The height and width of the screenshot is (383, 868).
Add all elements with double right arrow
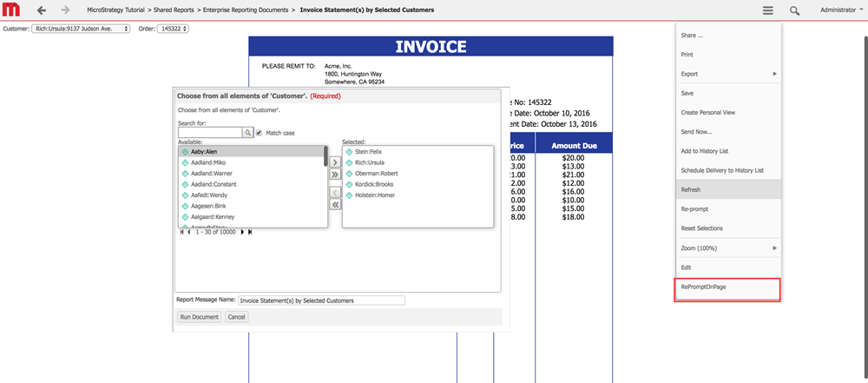tap(335, 175)
